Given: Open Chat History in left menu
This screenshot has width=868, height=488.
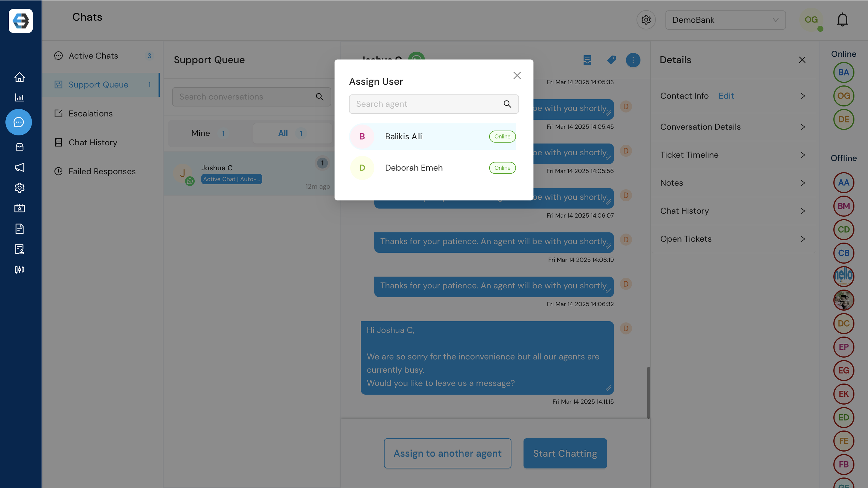Looking at the screenshot, I should tap(101, 143).
